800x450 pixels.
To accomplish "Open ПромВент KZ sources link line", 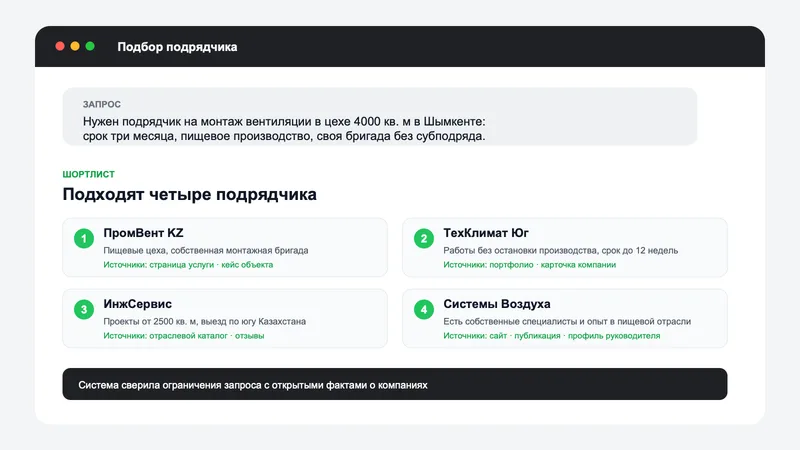I will coord(188,265).
